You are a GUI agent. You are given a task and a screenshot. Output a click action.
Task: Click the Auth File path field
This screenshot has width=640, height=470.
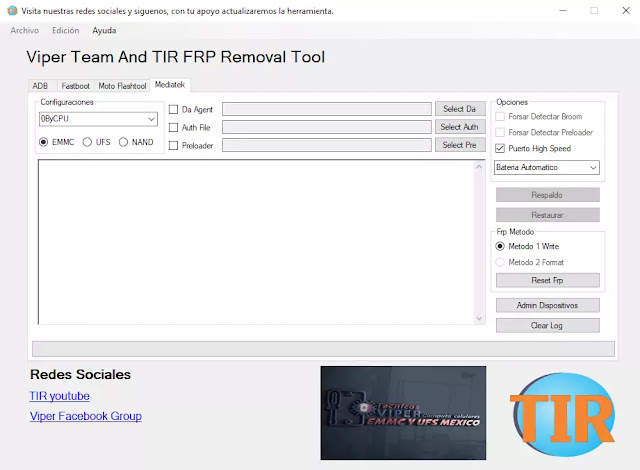pyautogui.click(x=327, y=127)
